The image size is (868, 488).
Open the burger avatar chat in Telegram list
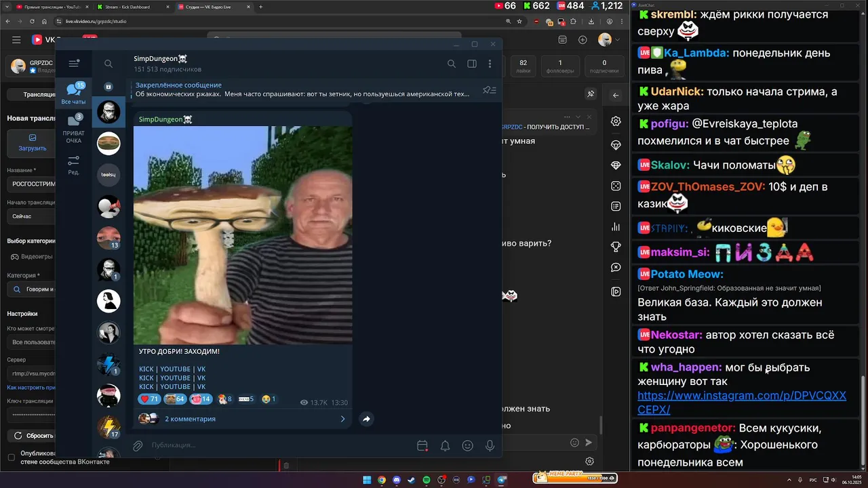coord(108,144)
